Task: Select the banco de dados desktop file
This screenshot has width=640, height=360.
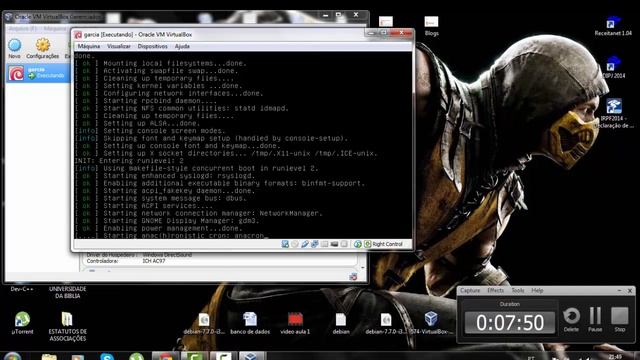Action: click(x=250, y=323)
